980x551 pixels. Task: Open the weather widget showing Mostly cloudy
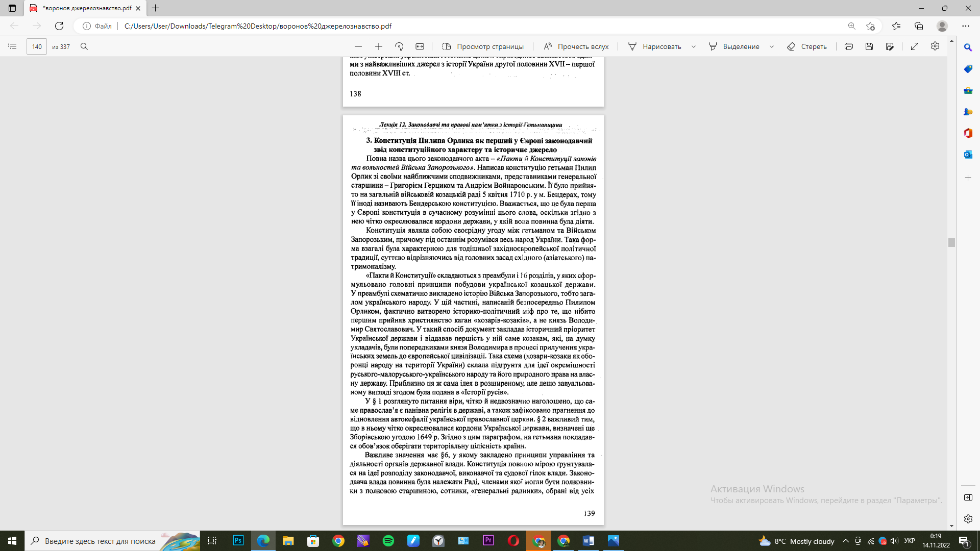point(796,541)
